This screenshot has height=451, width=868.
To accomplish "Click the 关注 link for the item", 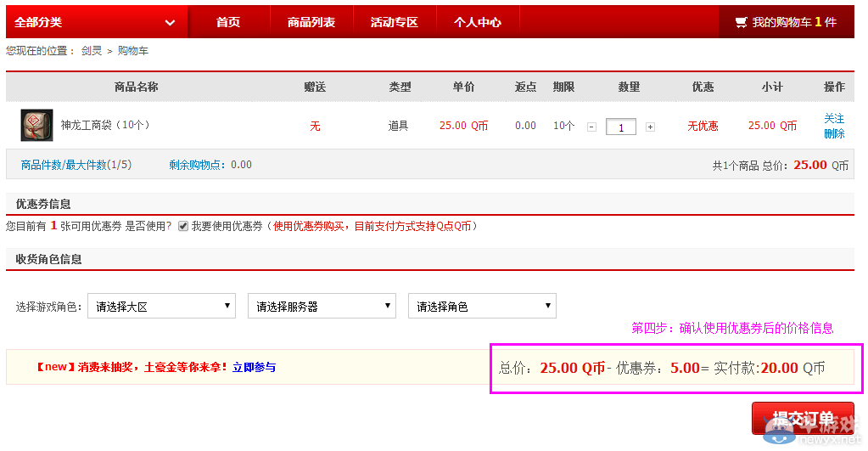I will pyautogui.click(x=834, y=118).
